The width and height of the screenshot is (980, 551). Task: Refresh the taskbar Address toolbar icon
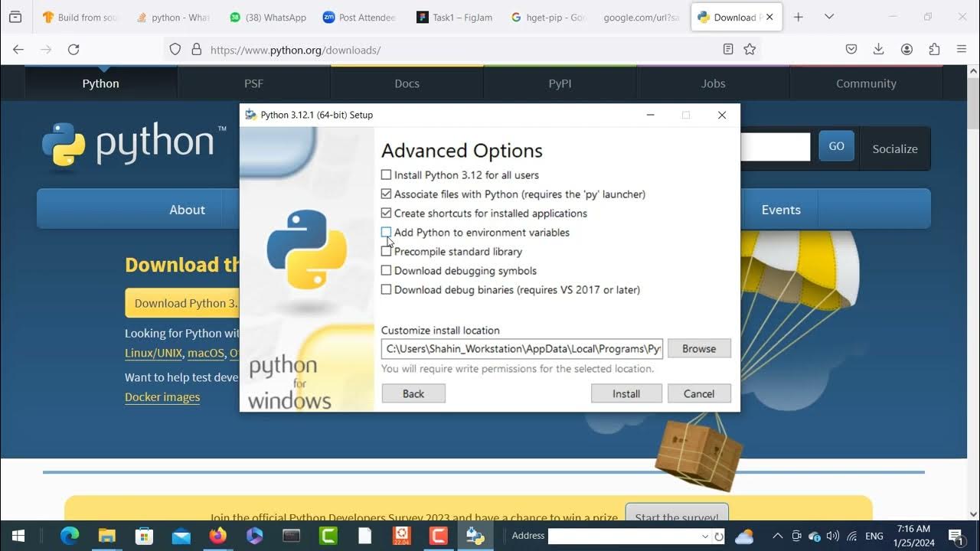click(719, 536)
